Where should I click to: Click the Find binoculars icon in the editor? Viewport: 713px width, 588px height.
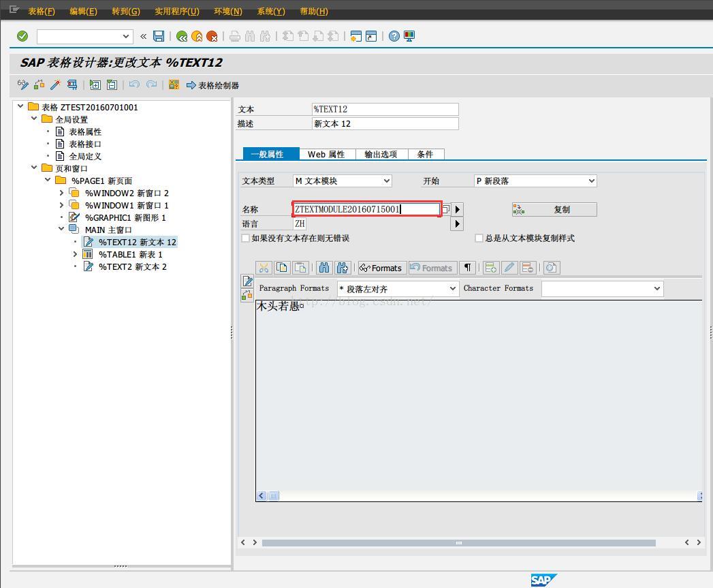tap(323, 268)
